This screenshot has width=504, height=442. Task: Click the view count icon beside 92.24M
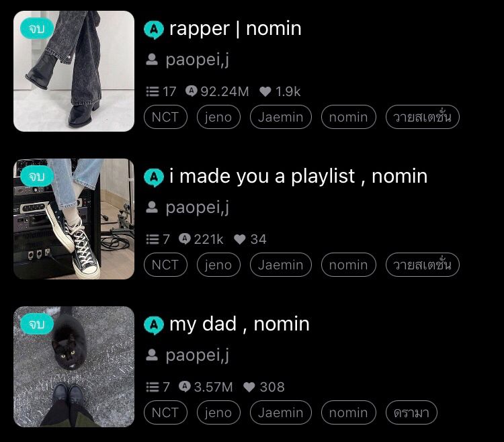[x=192, y=91]
